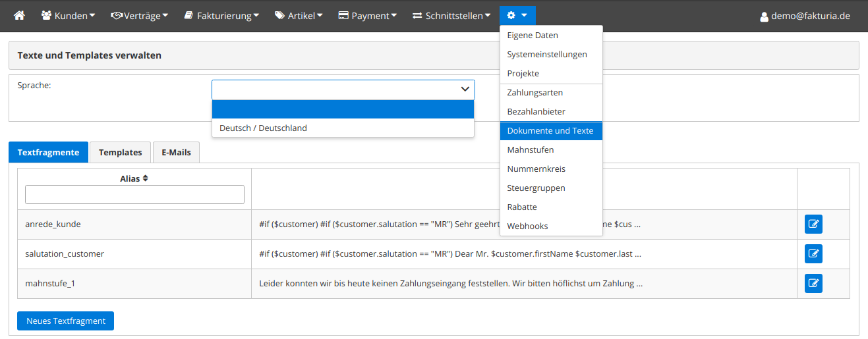Switch to the E-Mails tab

(x=176, y=152)
